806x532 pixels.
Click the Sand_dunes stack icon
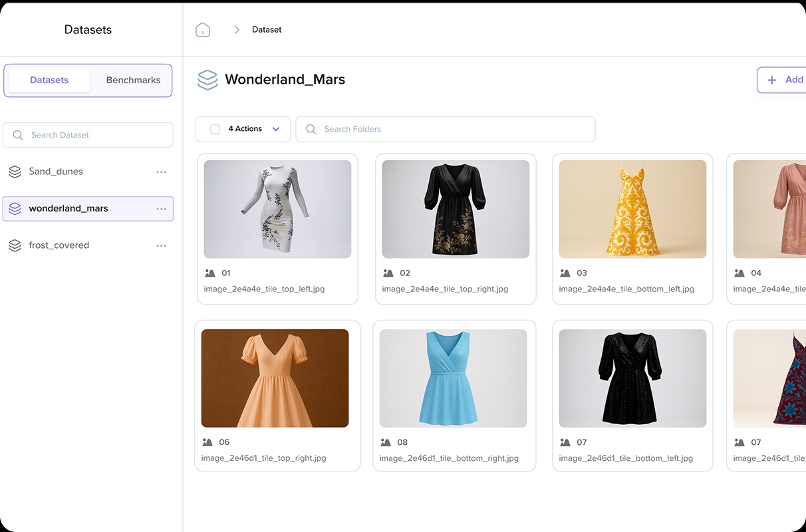(x=15, y=172)
